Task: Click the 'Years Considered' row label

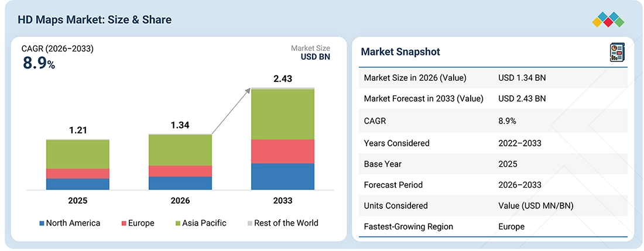Action: (397, 143)
